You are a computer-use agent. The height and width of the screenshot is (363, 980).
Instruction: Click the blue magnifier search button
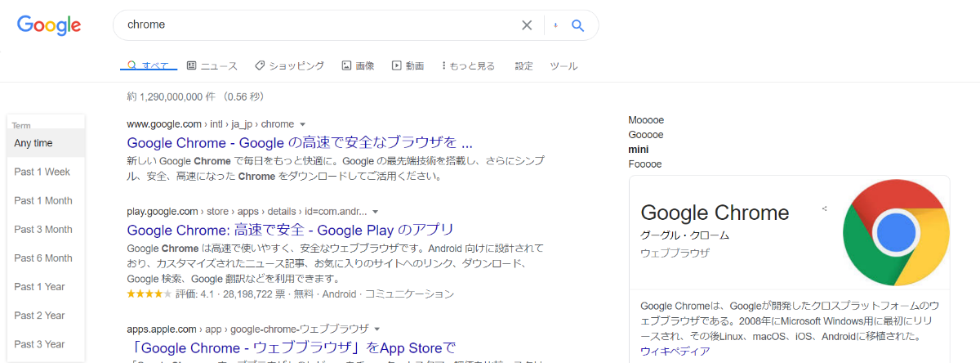click(x=578, y=25)
